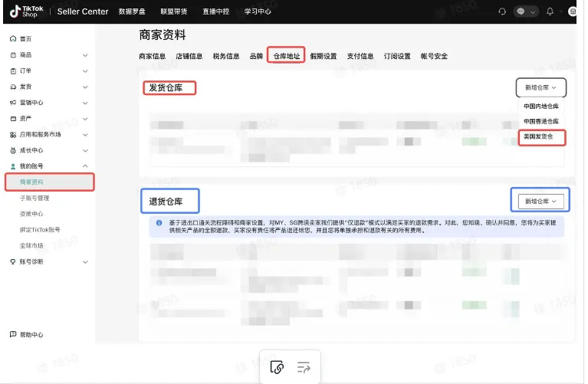Select 商家资料 in sidebar

(50, 182)
